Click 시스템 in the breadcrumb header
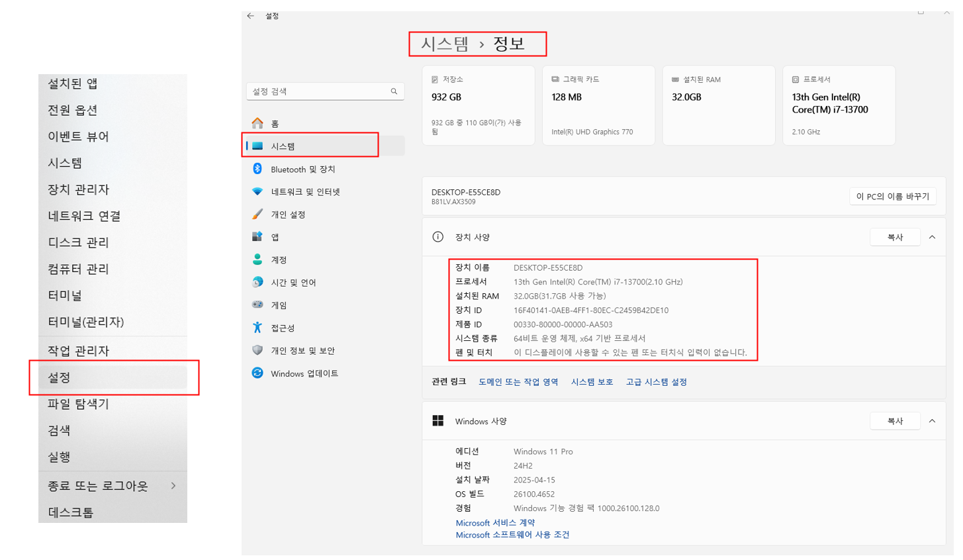963x560 pixels. pos(445,44)
